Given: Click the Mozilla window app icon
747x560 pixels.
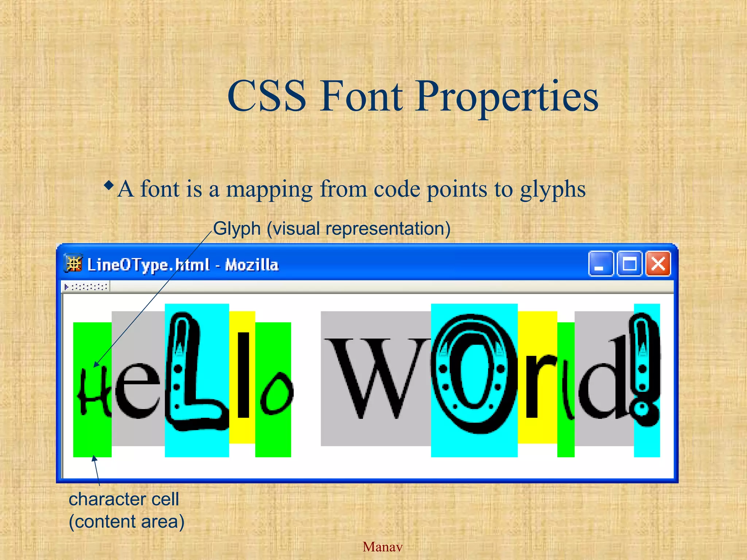Looking at the screenshot, I should (74, 264).
